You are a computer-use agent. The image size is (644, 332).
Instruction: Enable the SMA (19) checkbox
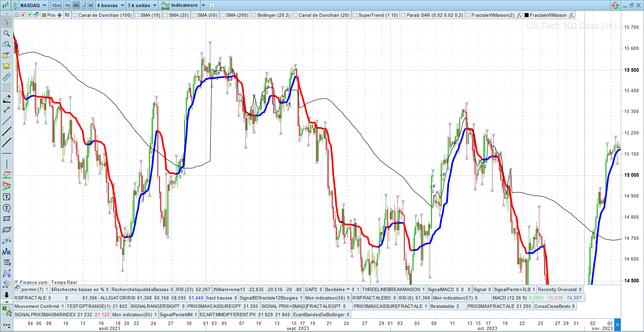tap(137, 15)
